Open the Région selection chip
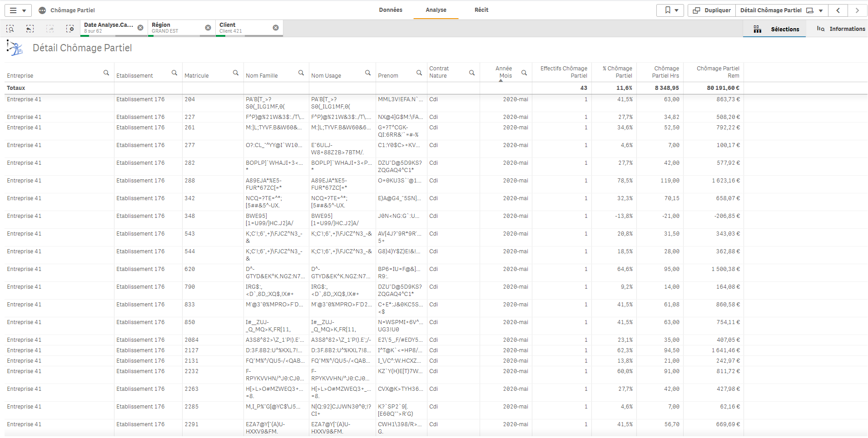Viewport: 868px width, 438px height. click(177, 28)
